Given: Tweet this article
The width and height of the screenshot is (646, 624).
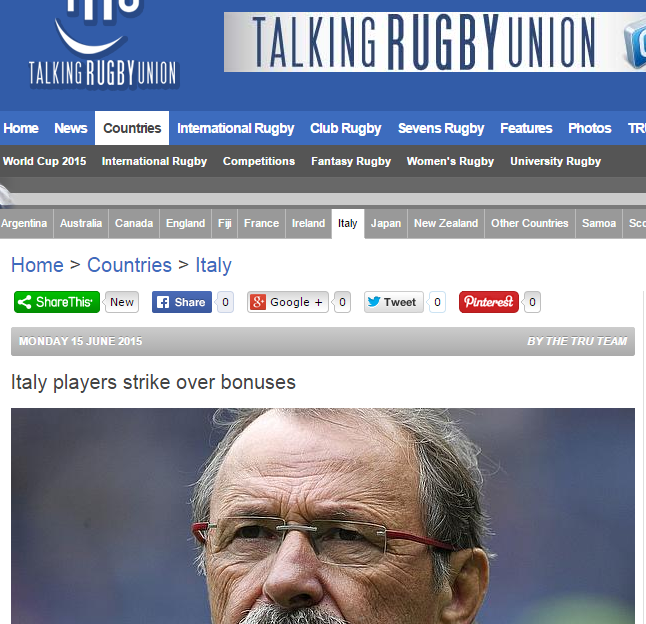Looking at the screenshot, I should pos(393,302).
